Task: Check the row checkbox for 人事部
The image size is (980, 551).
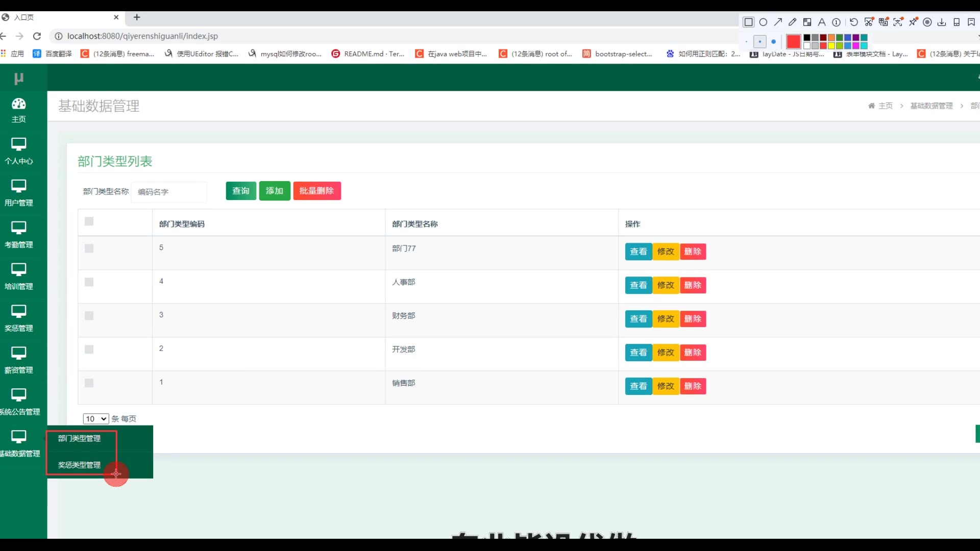Action: click(x=89, y=282)
